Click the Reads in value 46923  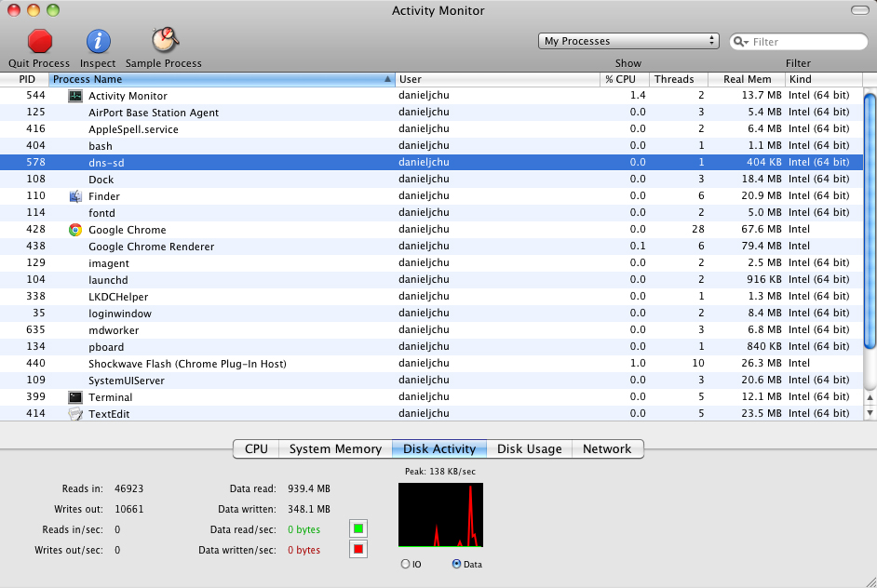pos(129,488)
